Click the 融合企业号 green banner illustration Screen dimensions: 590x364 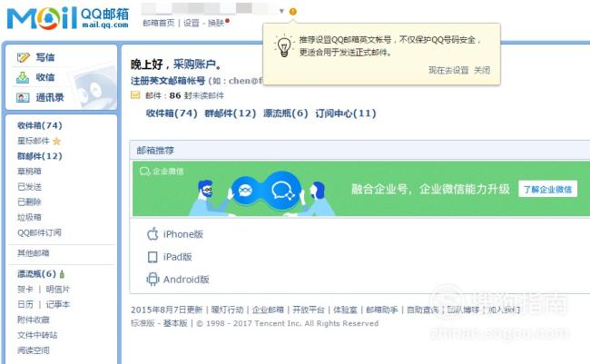(263, 192)
